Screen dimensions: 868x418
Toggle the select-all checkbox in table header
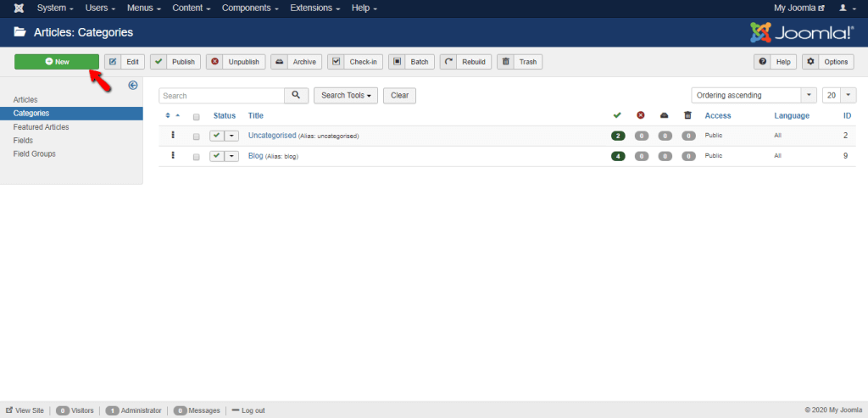[x=196, y=117]
